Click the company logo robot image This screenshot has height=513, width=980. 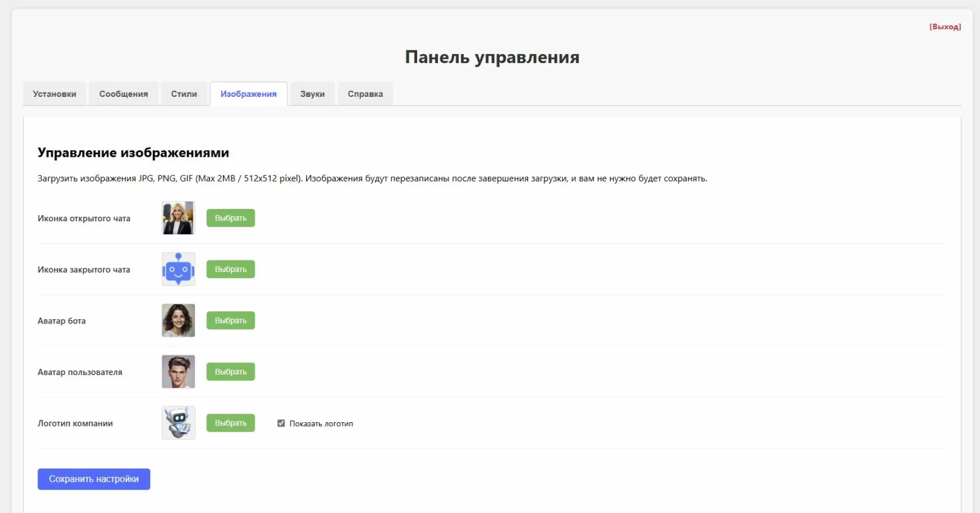point(178,423)
